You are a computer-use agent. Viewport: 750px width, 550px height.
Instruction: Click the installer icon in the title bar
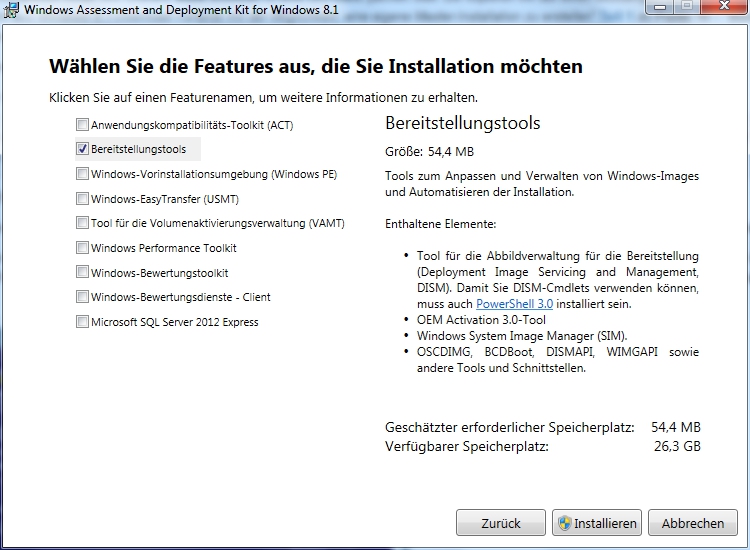point(10,9)
